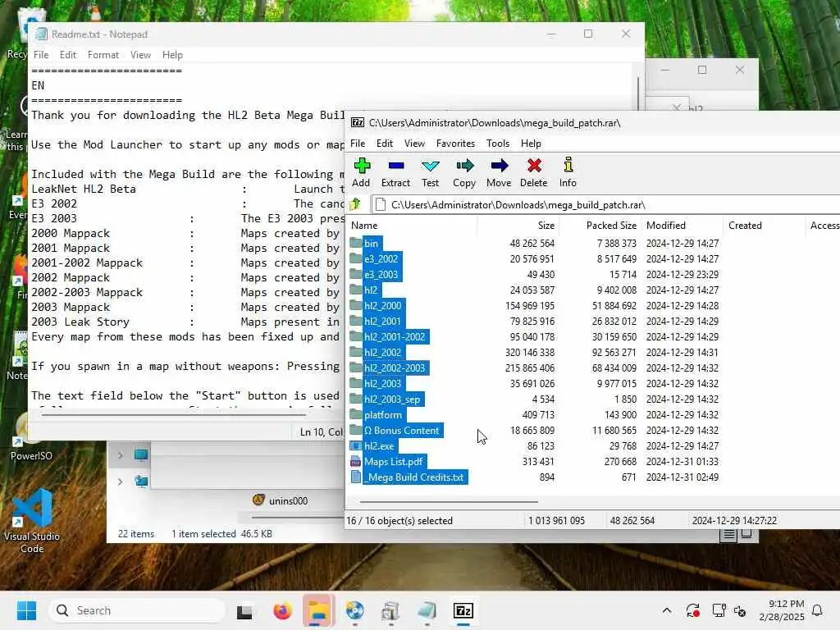Select the Bonus Content folder icon
The width and height of the screenshot is (840, 630).
click(x=356, y=430)
